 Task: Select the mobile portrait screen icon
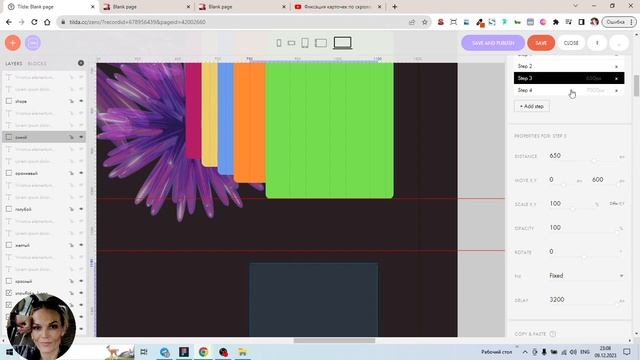tap(279, 43)
